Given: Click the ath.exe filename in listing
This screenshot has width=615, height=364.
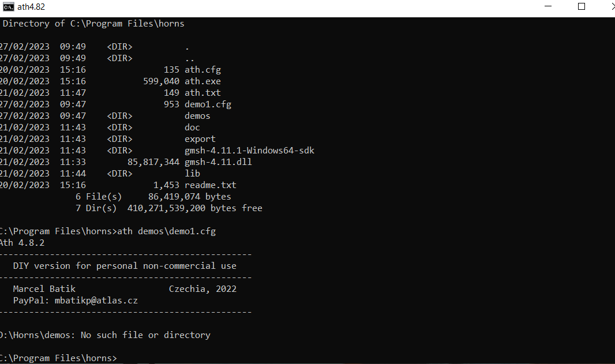Looking at the screenshot, I should point(202,81).
